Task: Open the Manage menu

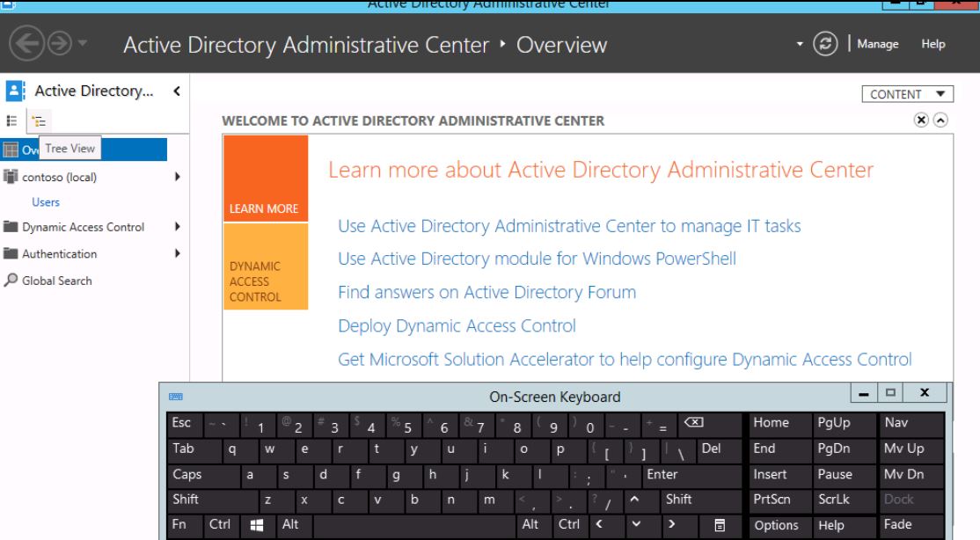Action: tap(880, 44)
